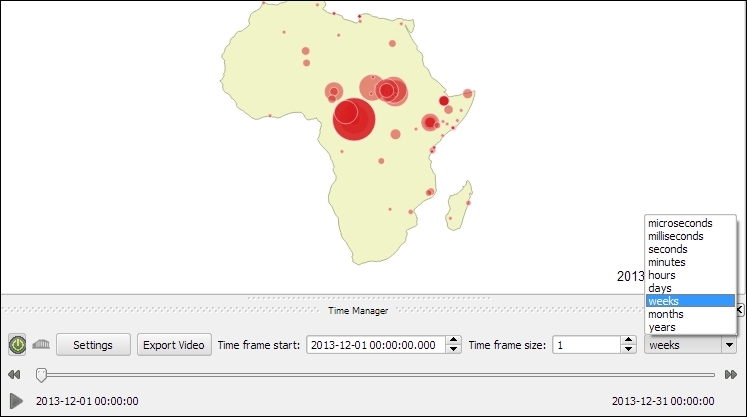The image size is (747, 417).
Task: Decrease the time frame start value
Action: pyautogui.click(x=454, y=349)
